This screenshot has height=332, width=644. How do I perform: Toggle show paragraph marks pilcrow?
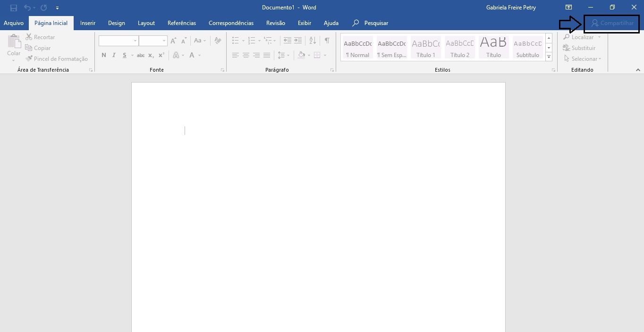pos(327,41)
